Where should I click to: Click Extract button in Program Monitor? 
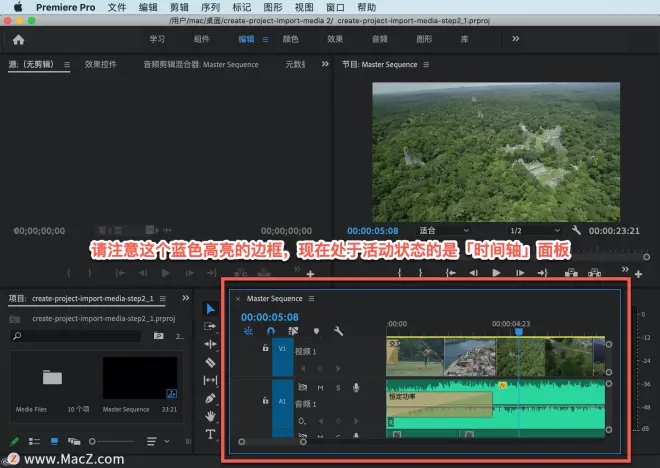(x=594, y=273)
